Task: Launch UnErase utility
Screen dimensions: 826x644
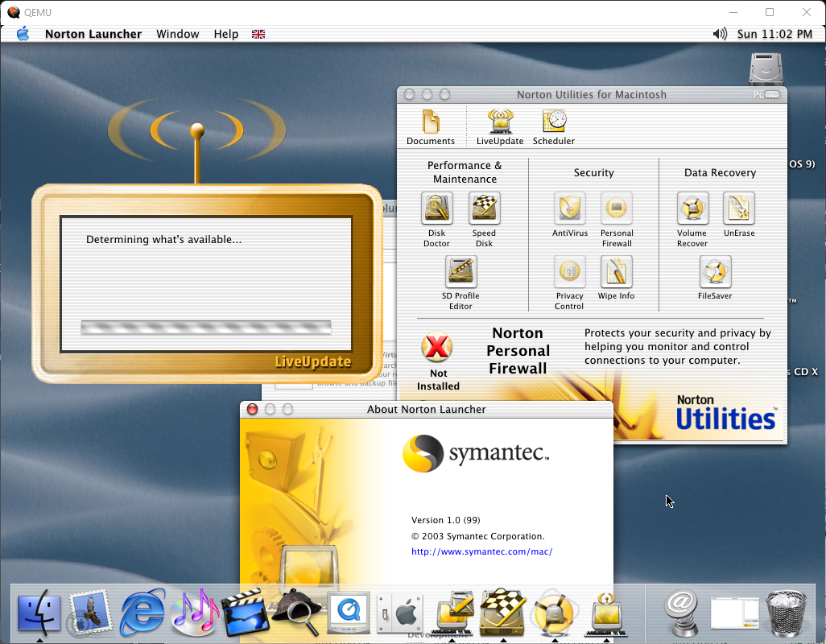Action: (738, 209)
